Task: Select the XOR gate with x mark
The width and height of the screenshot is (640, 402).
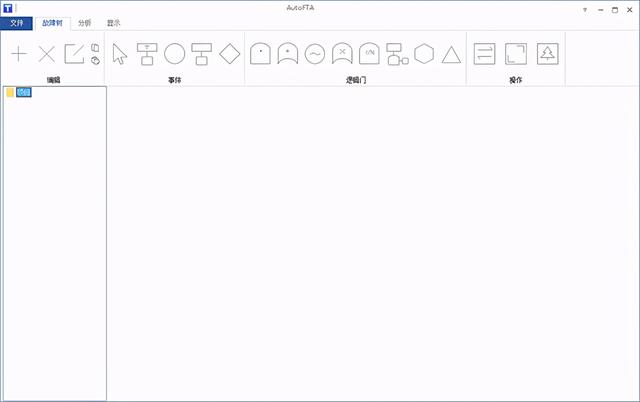Action: pyautogui.click(x=342, y=54)
